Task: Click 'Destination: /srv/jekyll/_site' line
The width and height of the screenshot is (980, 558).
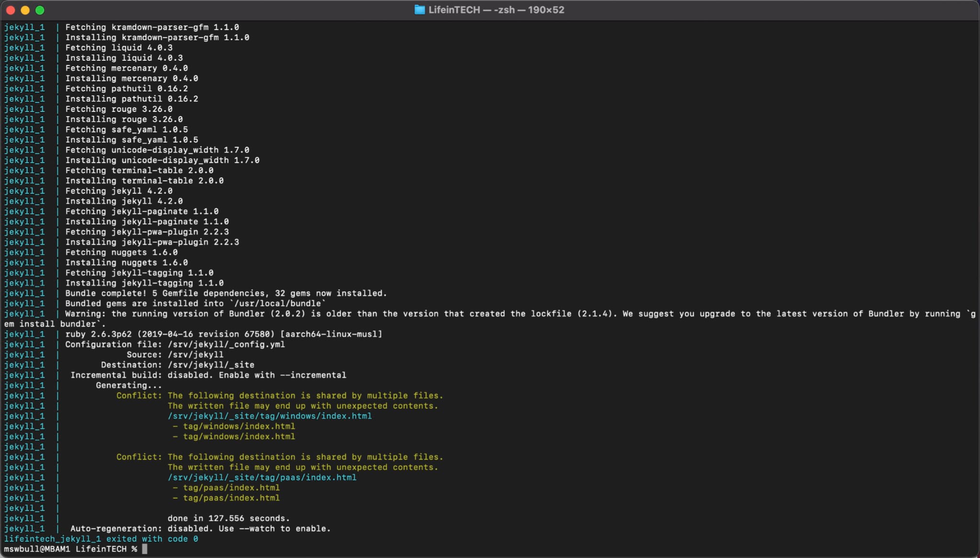Action: pos(178,365)
